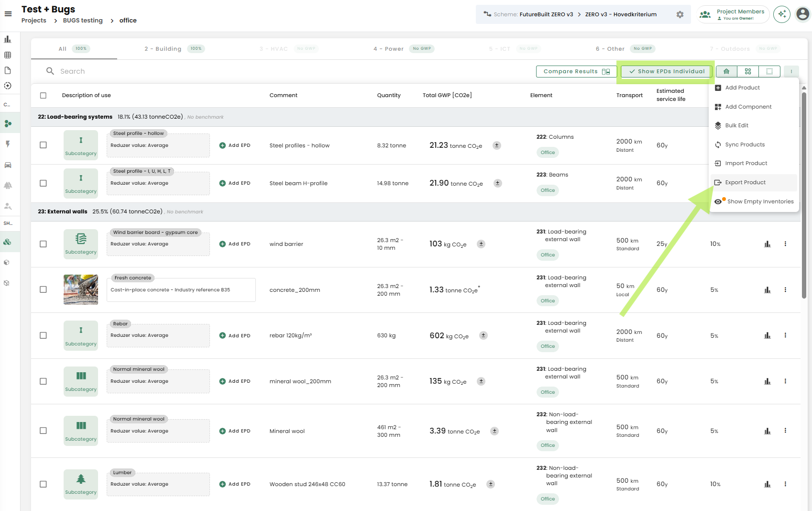
Task: Tick the select-all header checkbox
Action: pyautogui.click(x=43, y=95)
